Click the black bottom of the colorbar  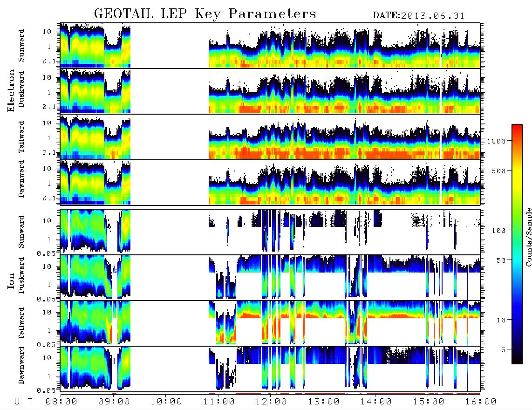[x=517, y=358]
